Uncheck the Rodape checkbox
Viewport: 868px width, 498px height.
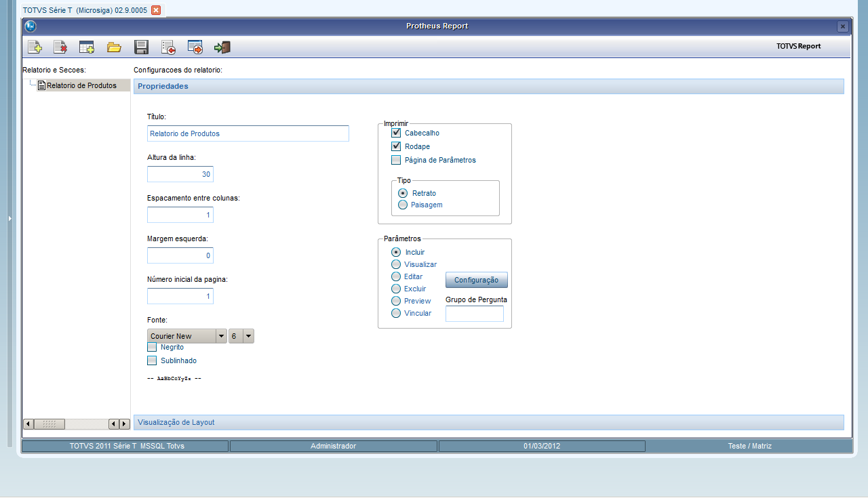click(x=396, y=146)
